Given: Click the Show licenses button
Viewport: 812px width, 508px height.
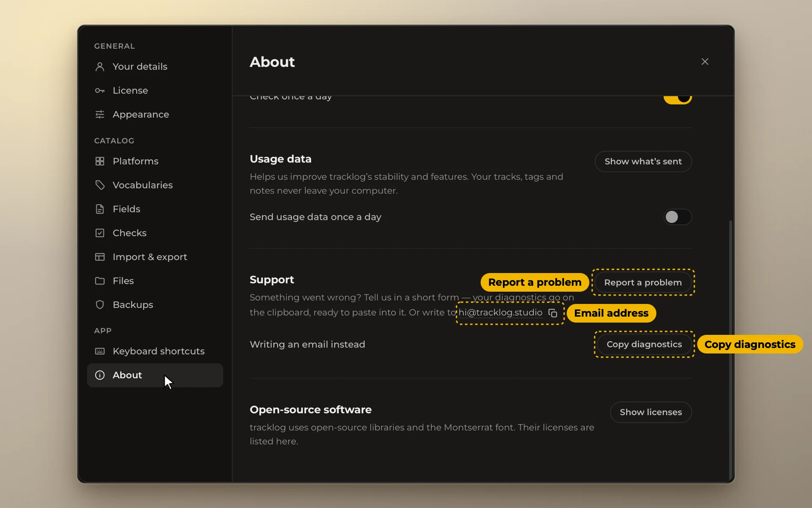Looking at the screenshot, I should [650, 412].
